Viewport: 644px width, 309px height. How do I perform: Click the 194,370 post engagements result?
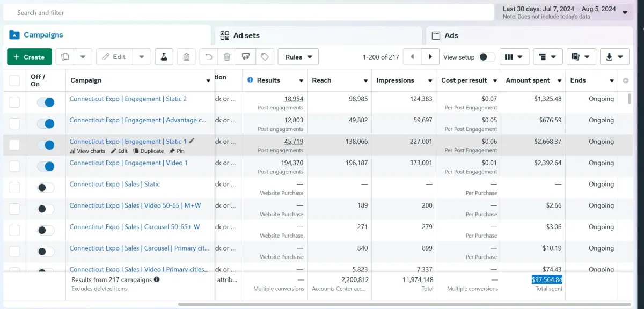[292, 163]
